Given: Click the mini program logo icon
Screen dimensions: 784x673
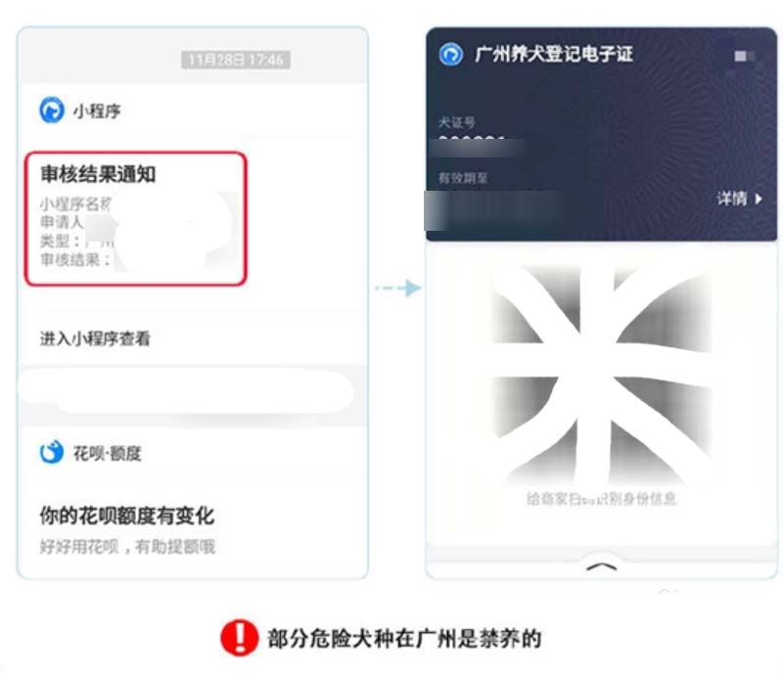Looking at the screenshot, I should pos(52,111).
